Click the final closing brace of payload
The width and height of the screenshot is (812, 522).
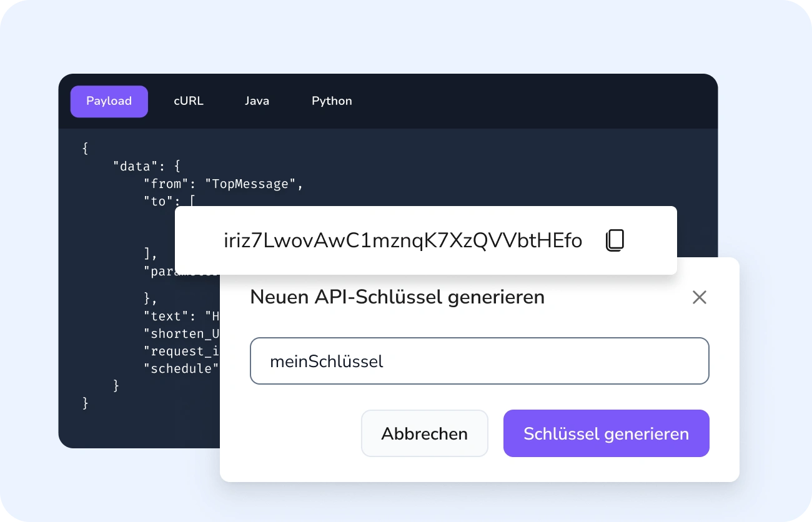86,403
